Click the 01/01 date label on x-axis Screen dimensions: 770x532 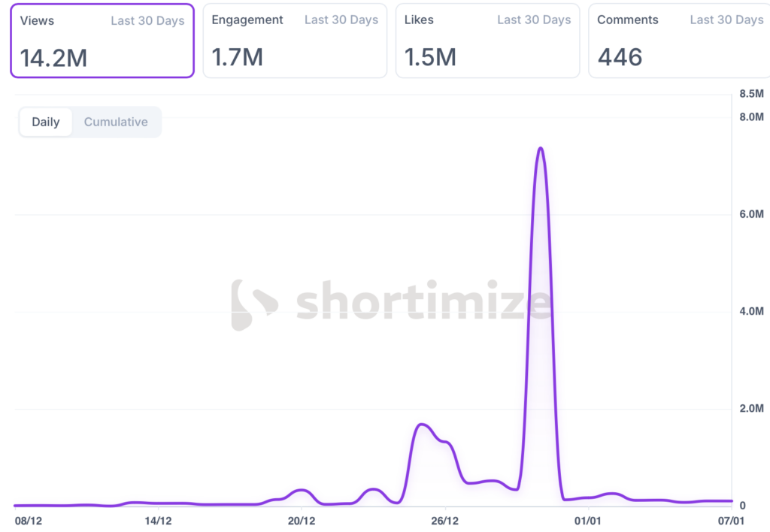(588, 520)
